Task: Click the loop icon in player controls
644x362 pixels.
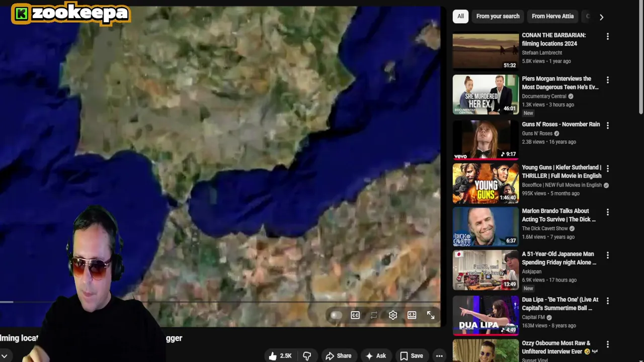Action: click(374, 315)
